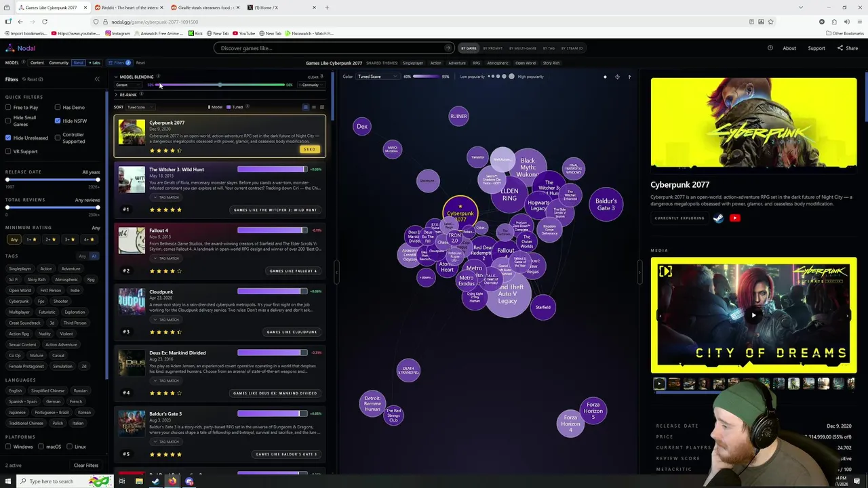Select the Labs model tab
Viewport: 868px width, 488px height.
[x=94, y=62]
